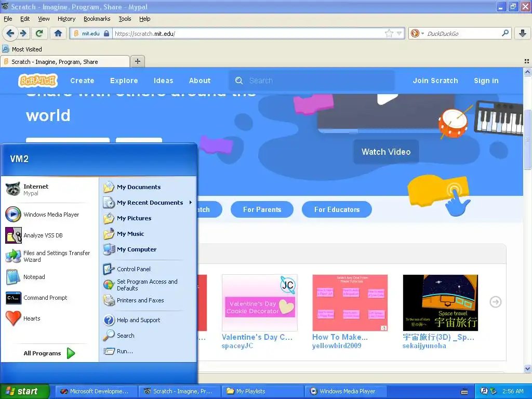Click the Create link in Scratch navigation
The width and height of the screenshot is (532, 399).
[82, 81]
